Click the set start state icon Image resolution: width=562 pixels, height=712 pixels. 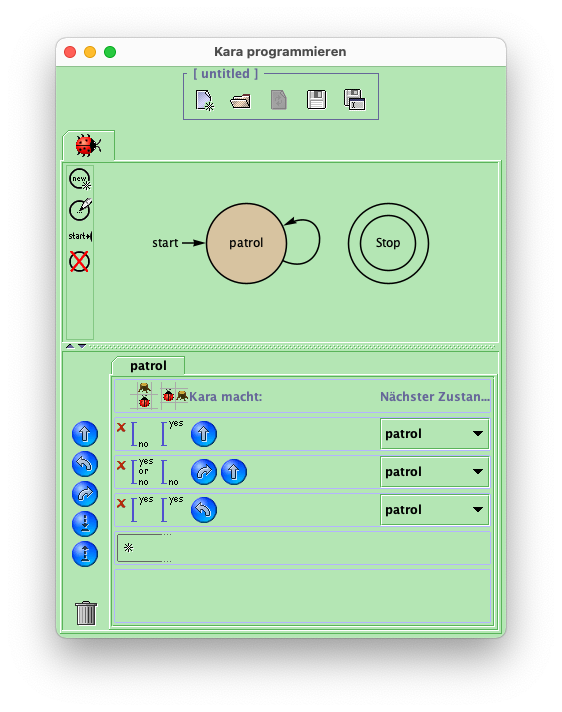point(80,236)
